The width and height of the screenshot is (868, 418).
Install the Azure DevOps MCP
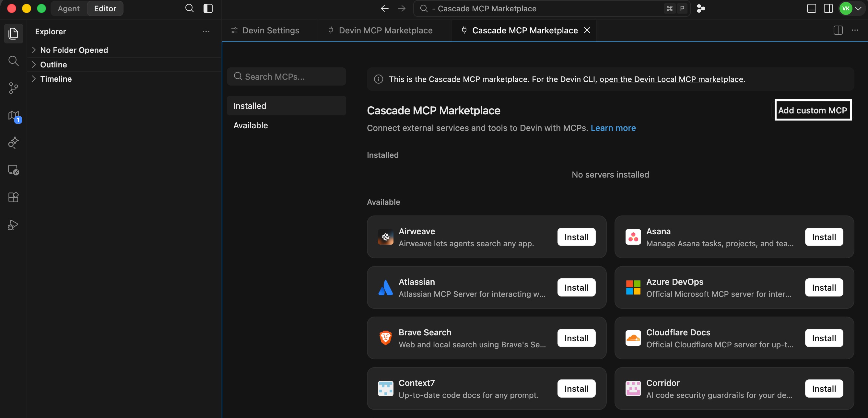click(824, 288)
